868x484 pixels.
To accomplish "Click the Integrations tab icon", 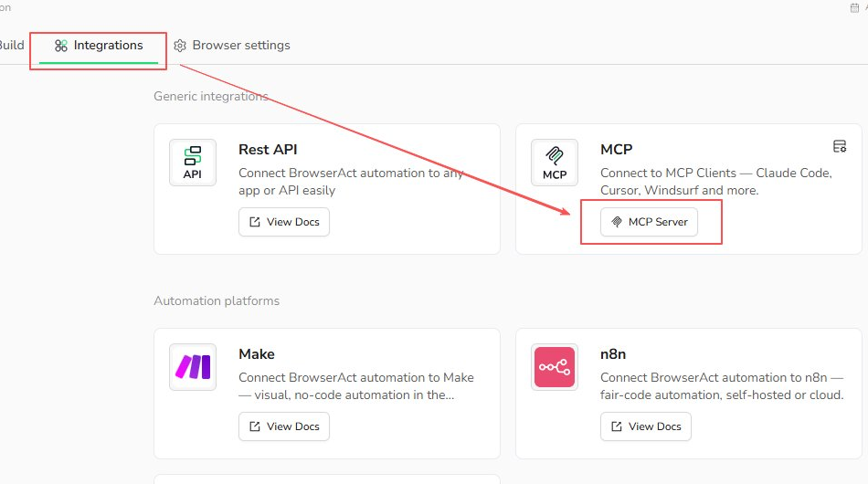I will point(61,46).
